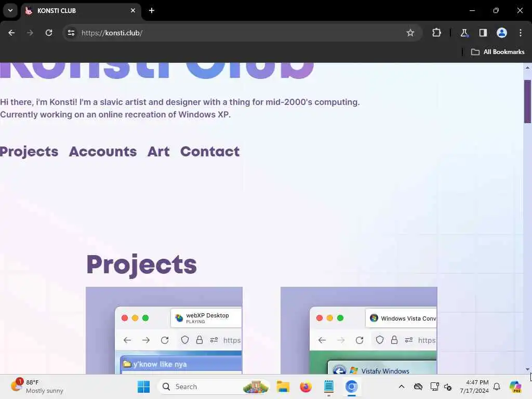Expand the tab search dropdown
The height and width of the screenshot is (399, 532).
click(x=10, y=10)
